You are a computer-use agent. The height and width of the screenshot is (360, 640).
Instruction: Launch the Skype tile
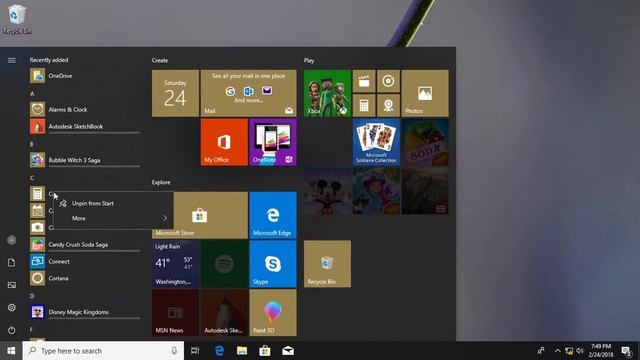point(273,264)
